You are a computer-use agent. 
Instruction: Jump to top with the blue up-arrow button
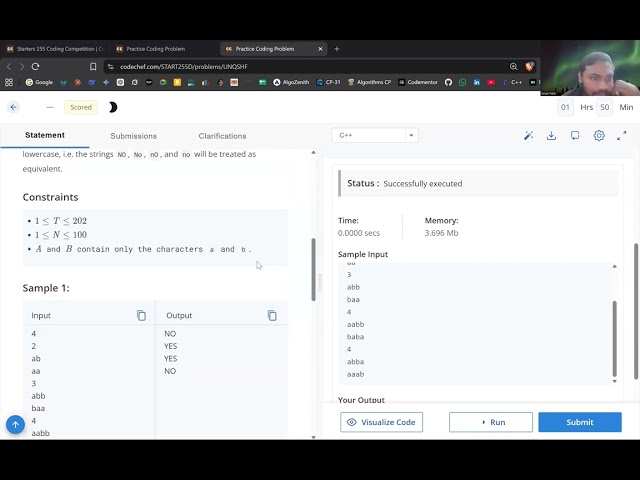(x=15, y=425)
